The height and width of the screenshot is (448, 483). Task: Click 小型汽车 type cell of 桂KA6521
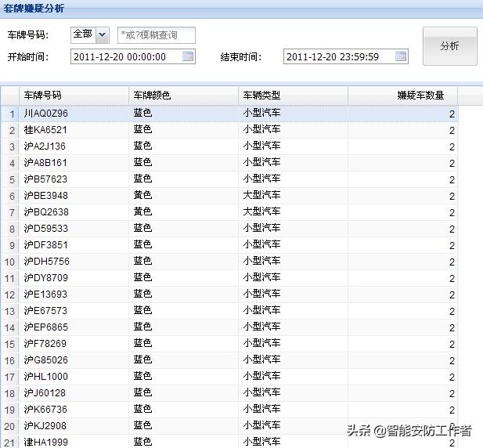click(293, 130)
